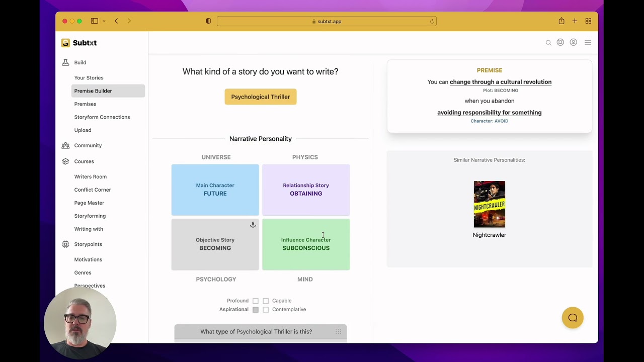Click the 'Character: AVOID' label

(x=490, y=121)
